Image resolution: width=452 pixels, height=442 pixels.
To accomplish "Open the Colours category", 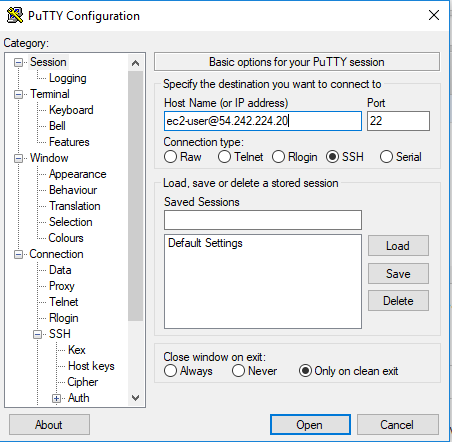I will pyautogui.click(x=66, y=238).
